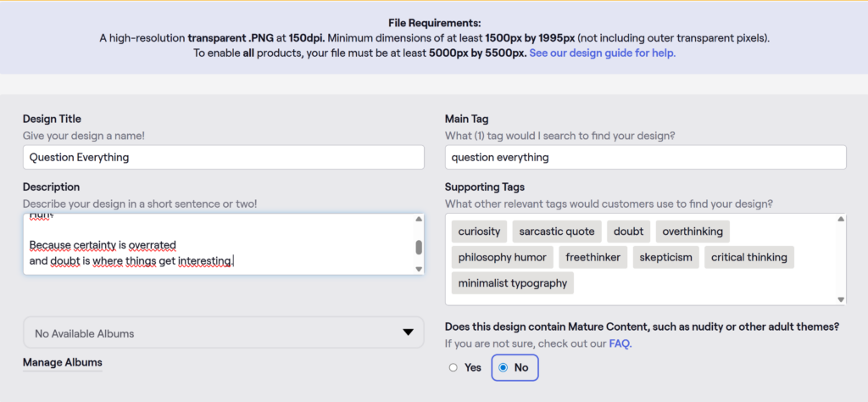
Task: Select the minimalist typography tag
Action: point(513,283)
